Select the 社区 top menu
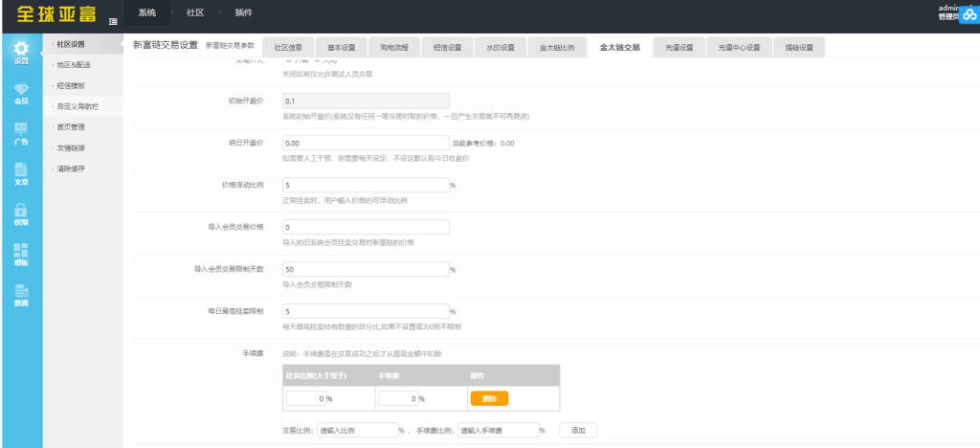 [x=195, y=13]
